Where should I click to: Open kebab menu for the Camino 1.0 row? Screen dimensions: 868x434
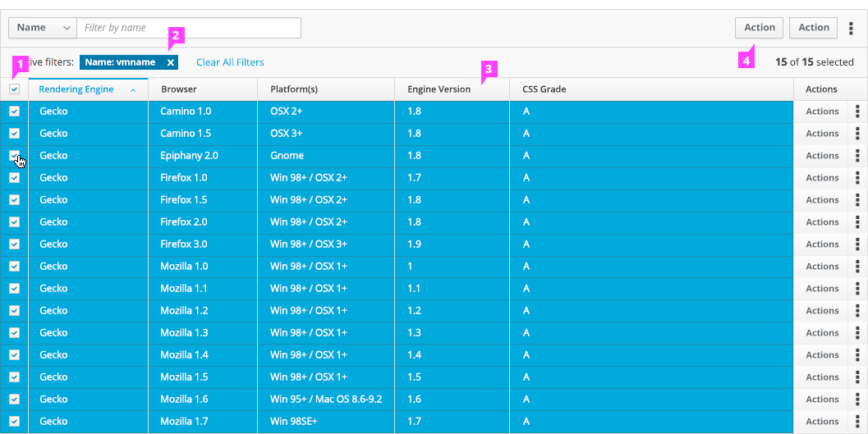[x=857, y=112]
